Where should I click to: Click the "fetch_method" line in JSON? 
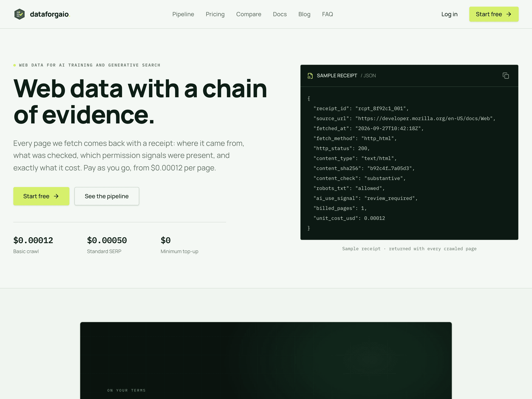point(355,139)
